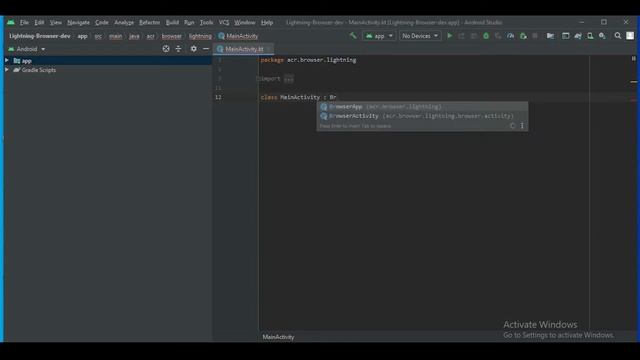Click the Android Studio logo icon
Viewport: 640px width, 360px height.
point(11,22)
